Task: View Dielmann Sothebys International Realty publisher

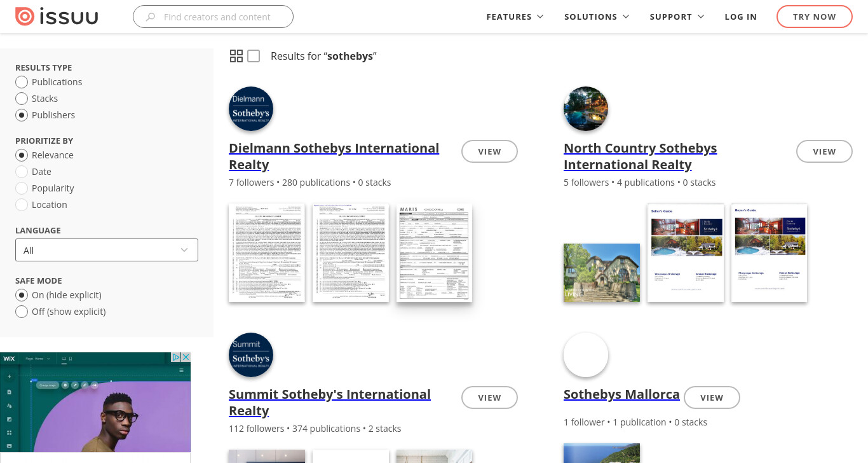Action: pos(489,151)
